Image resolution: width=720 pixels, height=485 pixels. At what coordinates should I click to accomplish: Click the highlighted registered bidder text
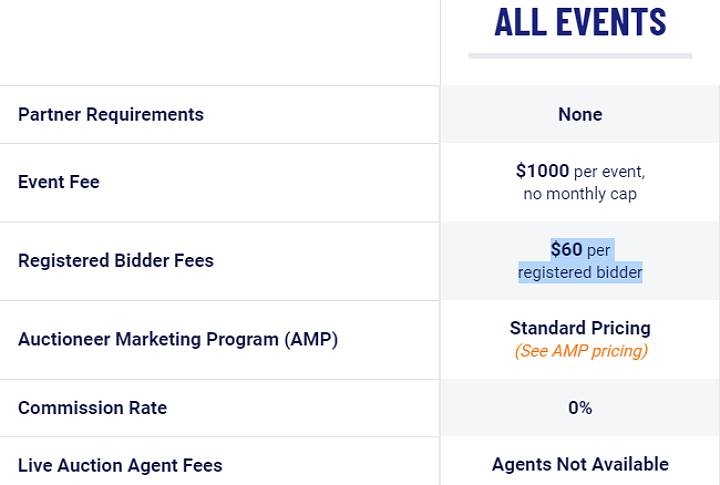[x=580, y=272]
